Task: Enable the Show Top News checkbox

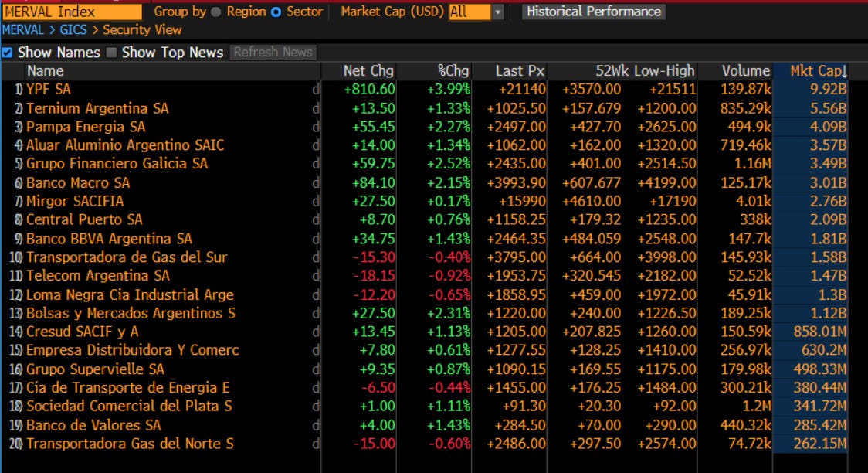Action: pyautogui.click(x=111, y=53)
